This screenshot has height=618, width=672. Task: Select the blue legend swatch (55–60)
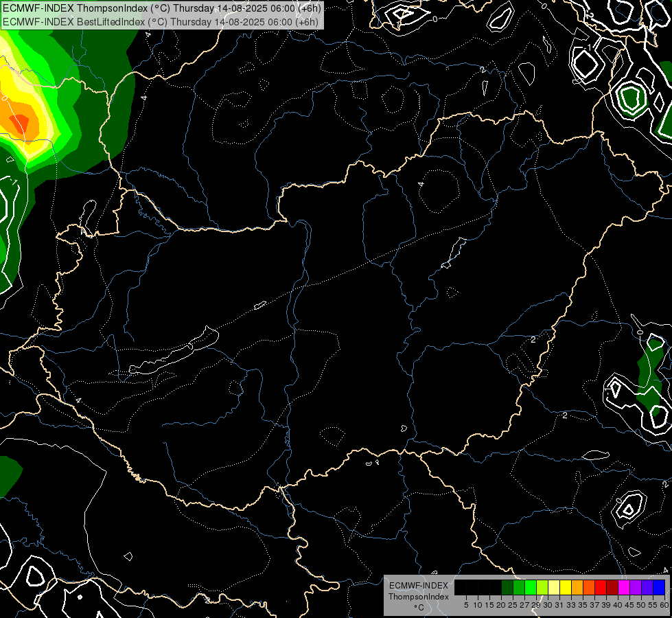coord(659,587)
